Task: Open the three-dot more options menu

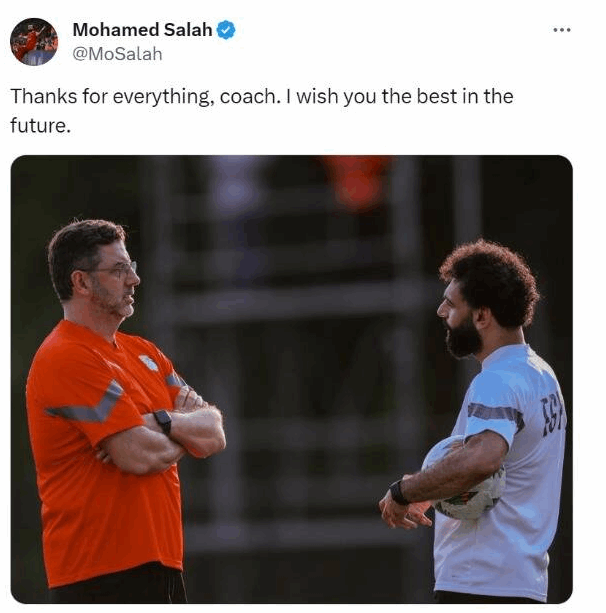Action: pos(562,30)
